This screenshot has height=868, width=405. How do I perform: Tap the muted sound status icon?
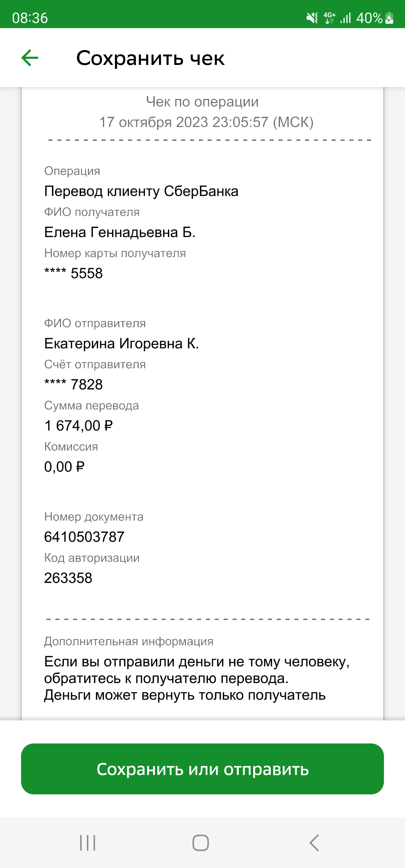click(312, 18)
